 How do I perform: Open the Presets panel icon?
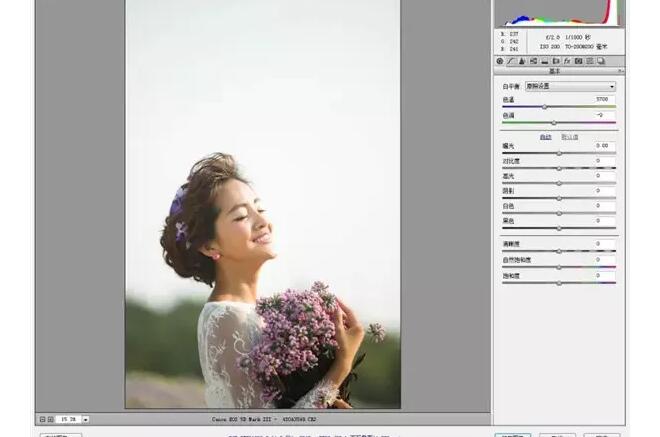[x=589, y=61]
